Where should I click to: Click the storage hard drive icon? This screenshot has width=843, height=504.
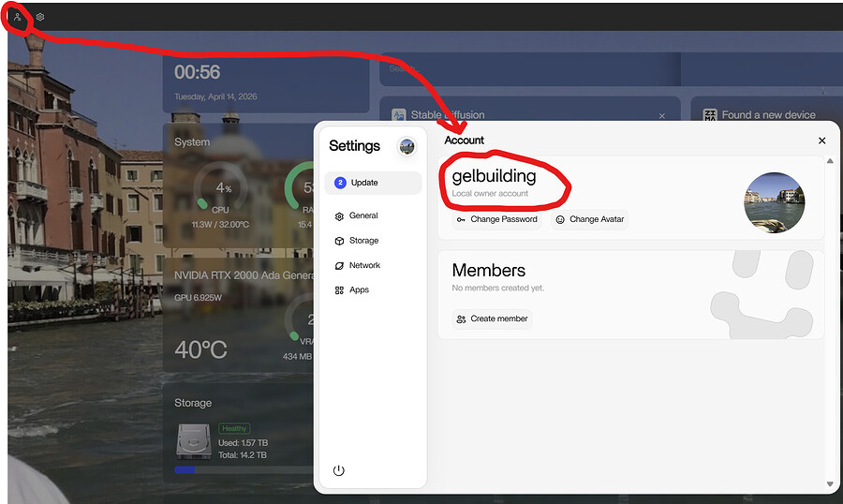194,441
